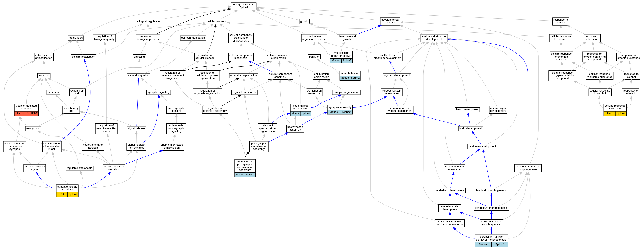
Task: Select the 'cell-cell signaling' node
Action: click(138, 76)
